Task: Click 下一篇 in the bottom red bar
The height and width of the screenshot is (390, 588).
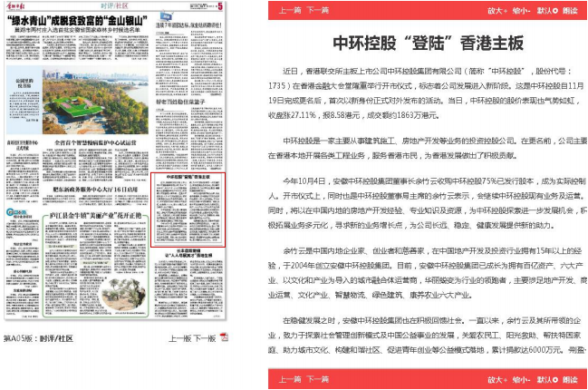Action: click(x=318, y=379)
